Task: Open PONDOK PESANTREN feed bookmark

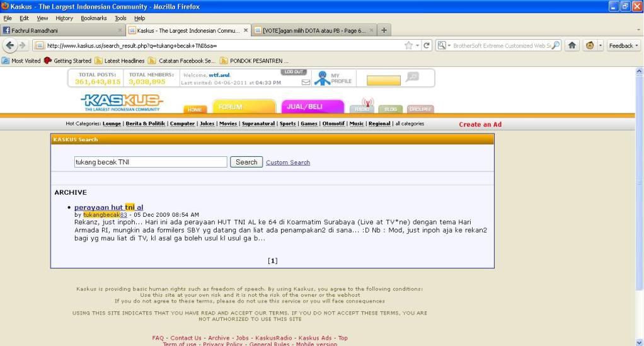Action: click(254, 61)
